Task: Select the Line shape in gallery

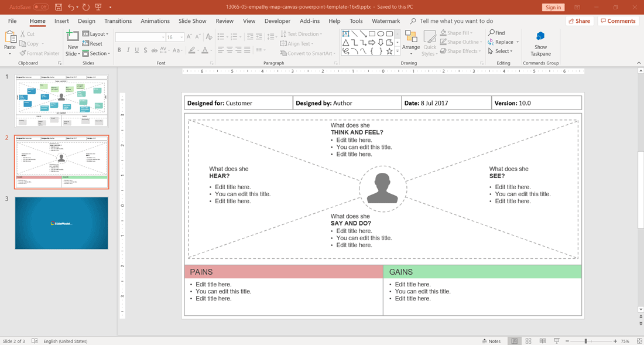Action: click(x=354, y=33)
